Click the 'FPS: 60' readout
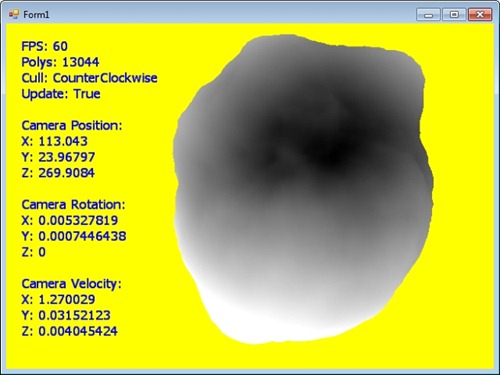 (44, 46)
